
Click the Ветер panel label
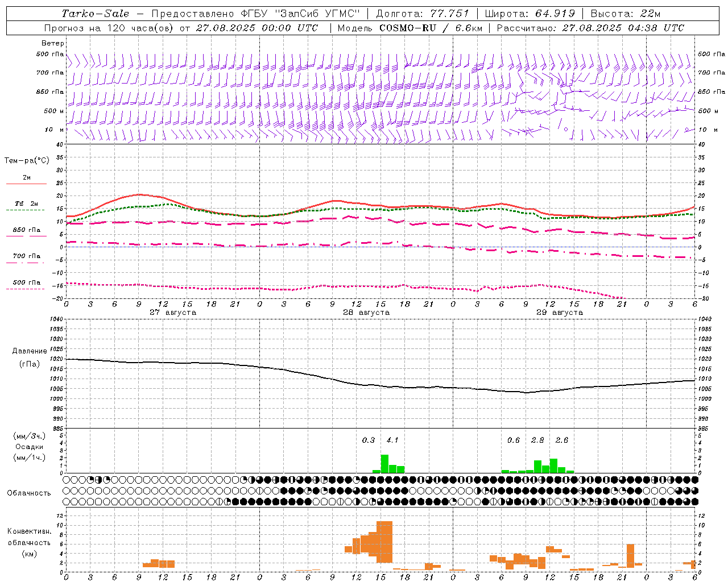pos(53,43)
